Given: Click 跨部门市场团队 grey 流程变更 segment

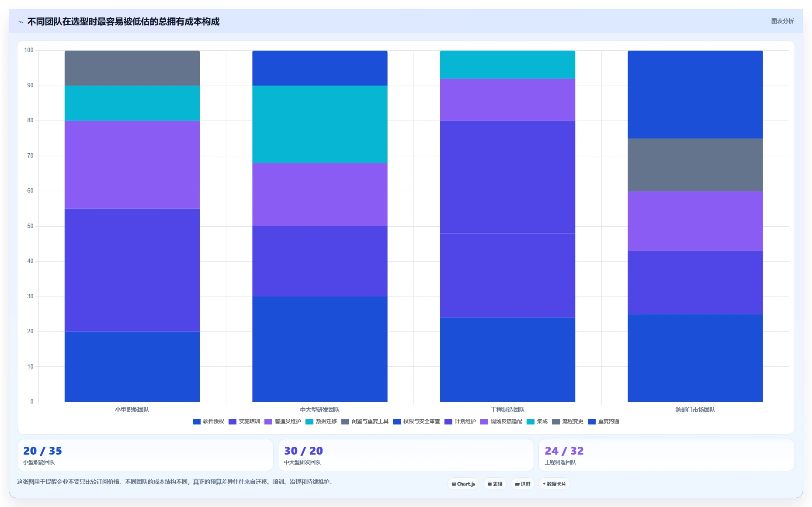Looking at the screenshot, I should tap(695, 165).
